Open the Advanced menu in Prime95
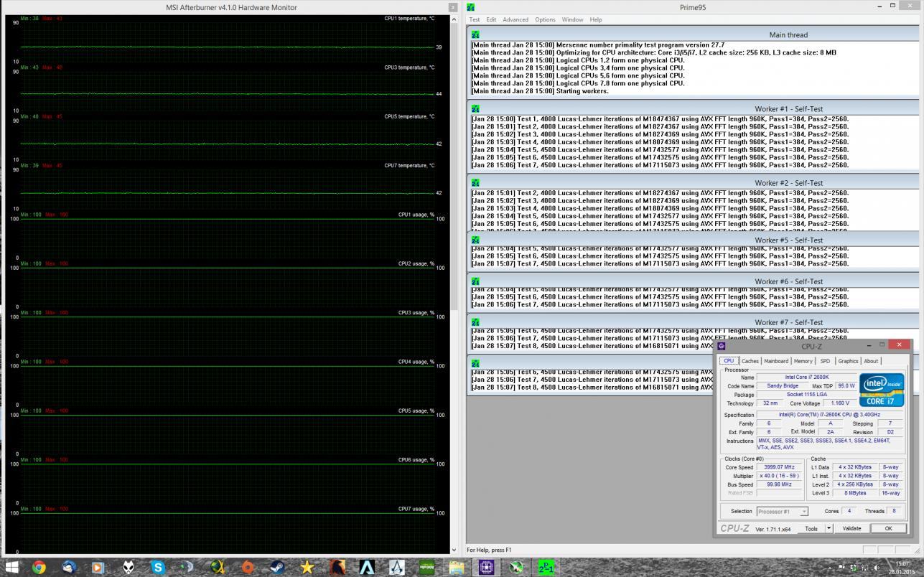Image resolution: width=924 pixels, height=577 pixels. coord(515,19)
